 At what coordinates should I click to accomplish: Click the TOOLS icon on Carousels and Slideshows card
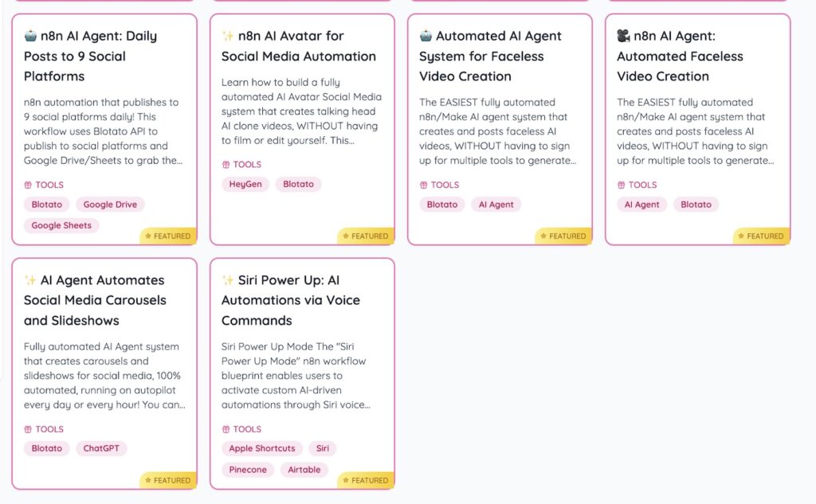tap(29, 429)
